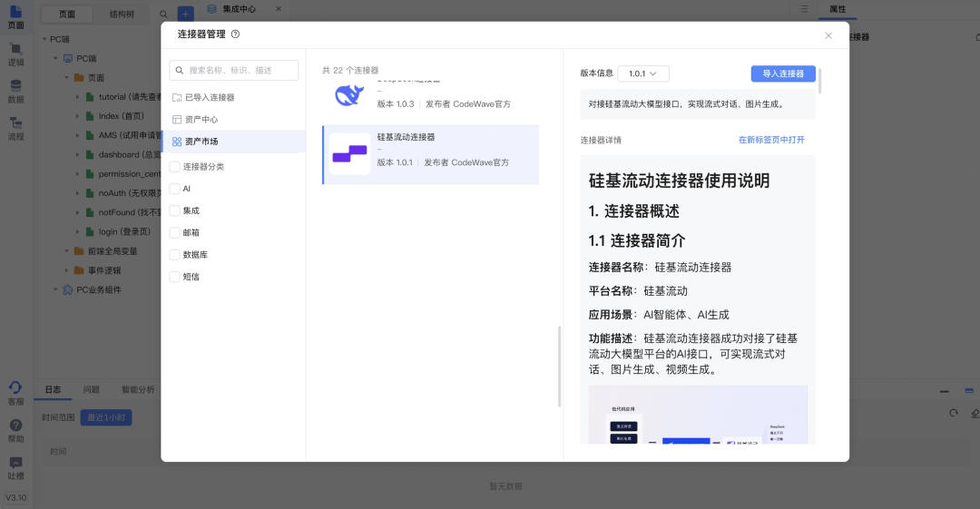Screen dimensions: 980x509
Task: Switch to the 结构树 tab
Action: 122,14
